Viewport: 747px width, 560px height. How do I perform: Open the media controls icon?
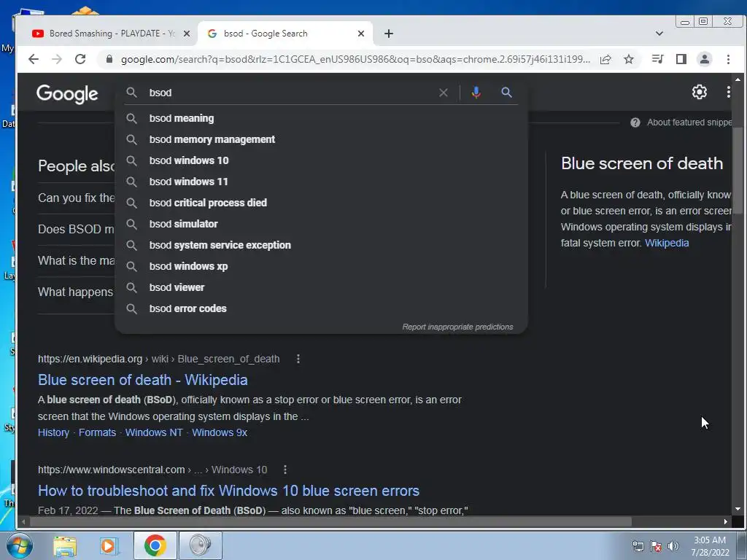(x=658, y=59)
